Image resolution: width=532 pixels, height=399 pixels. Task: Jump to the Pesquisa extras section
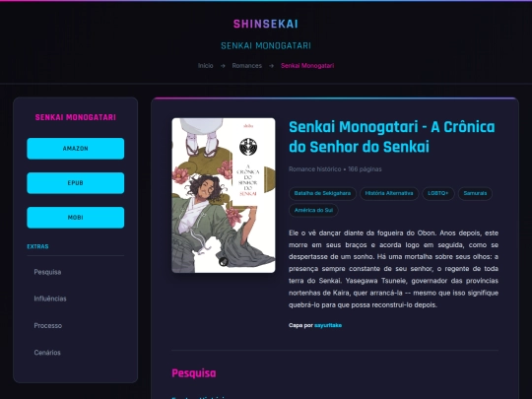tap(47, 272)
